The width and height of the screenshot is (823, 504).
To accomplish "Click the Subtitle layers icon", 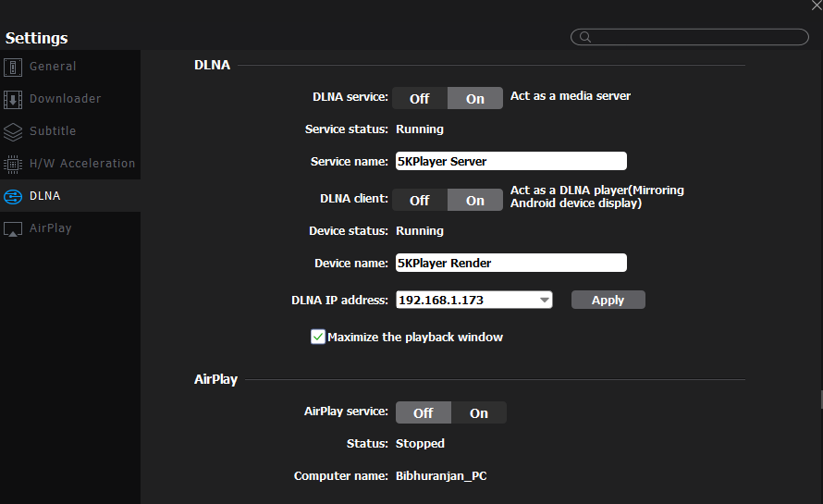I will pyautogui.click(x=13, y=131).
